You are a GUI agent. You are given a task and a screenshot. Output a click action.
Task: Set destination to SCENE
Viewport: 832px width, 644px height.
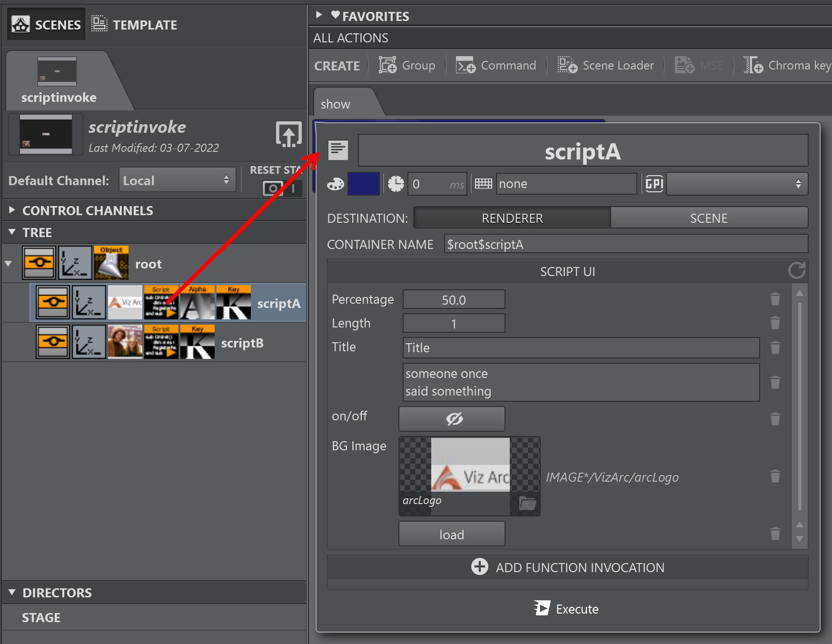(x=708, y=218)
